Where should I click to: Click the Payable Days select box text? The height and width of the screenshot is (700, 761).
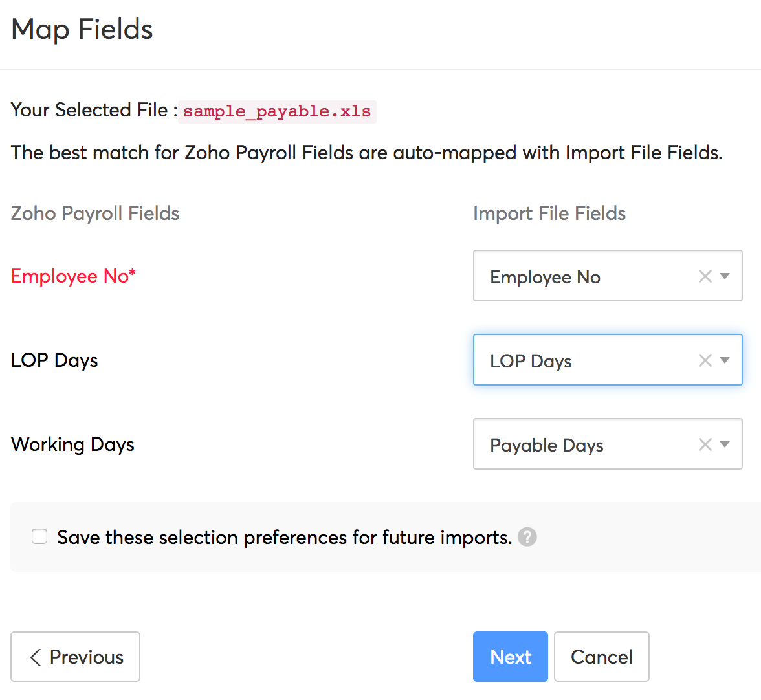click(547, 445)
